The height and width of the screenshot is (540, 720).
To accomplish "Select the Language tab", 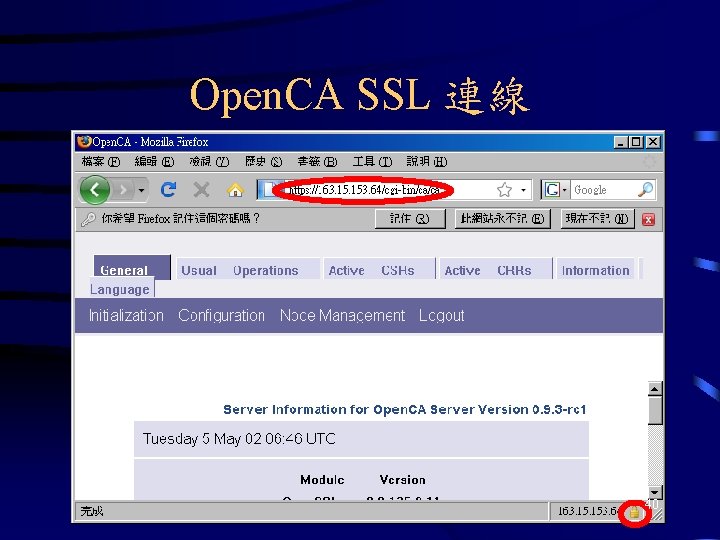I will [x=121, y=289].
